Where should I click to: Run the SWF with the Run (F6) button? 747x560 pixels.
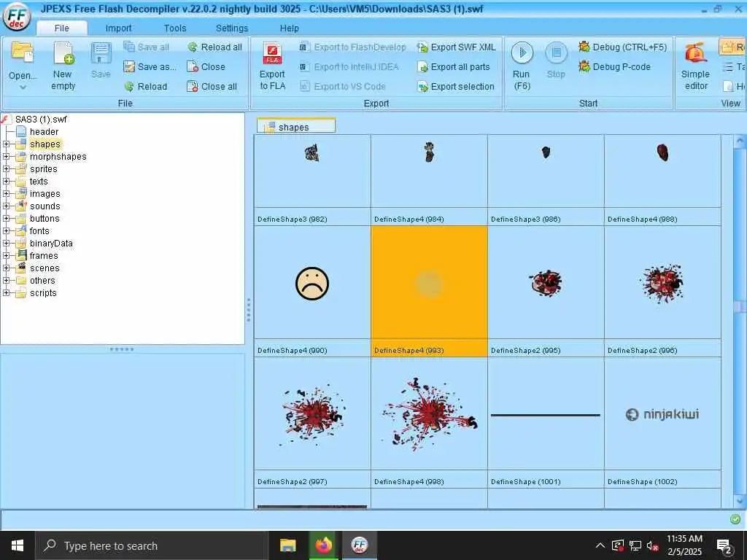pyautogui.click(x=522, y=66)
